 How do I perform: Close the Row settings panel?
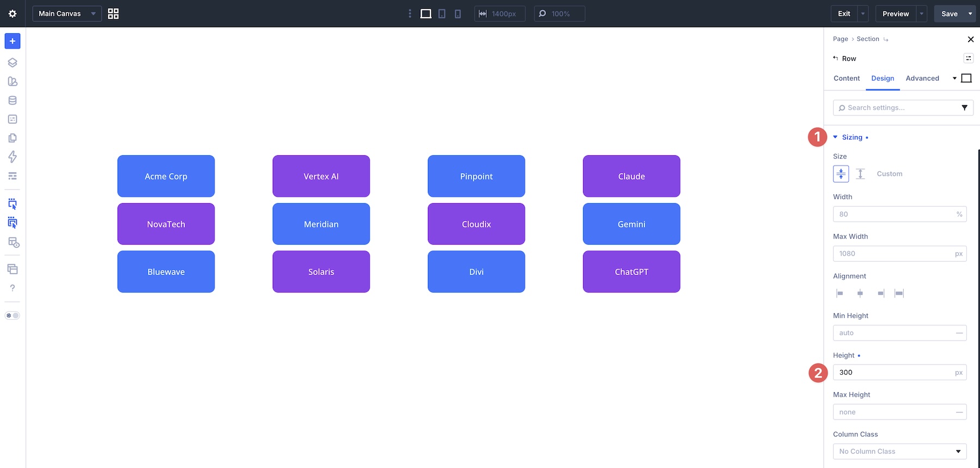click(970, 39)
